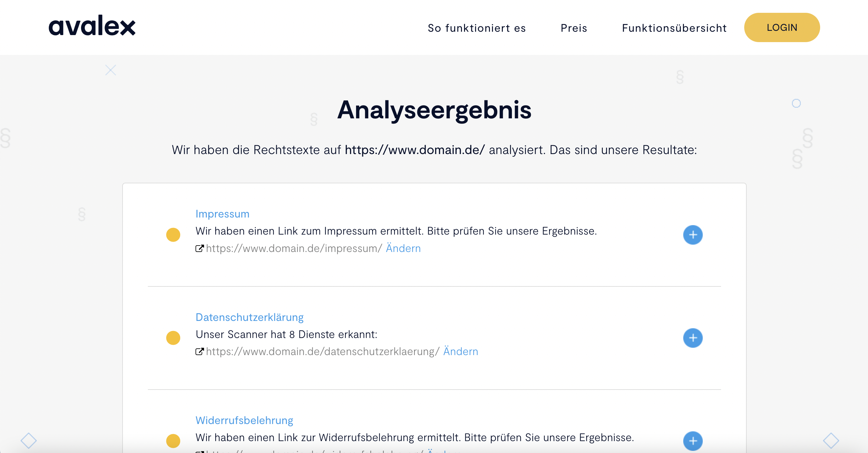Toggle the yellow status indicator beside Datenschutzerklärung
The height and width of the screenshot is (453, 868).
click(x=173, y=338)
